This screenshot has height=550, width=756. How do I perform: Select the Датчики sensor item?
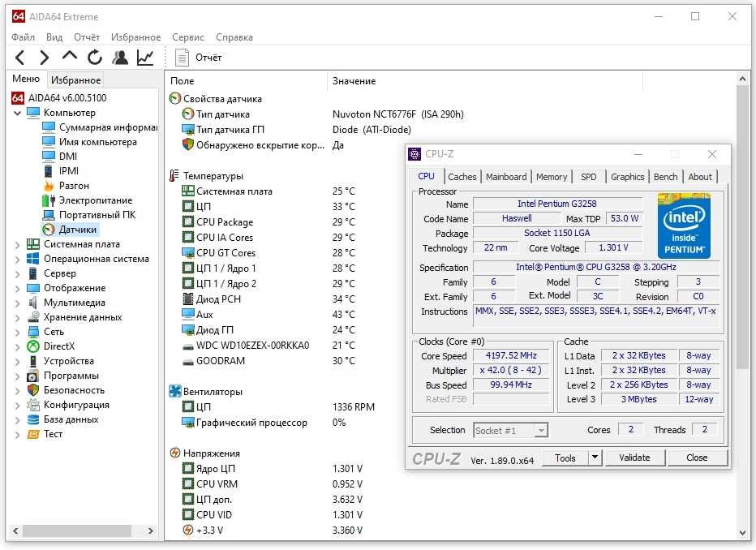(70, 230)
